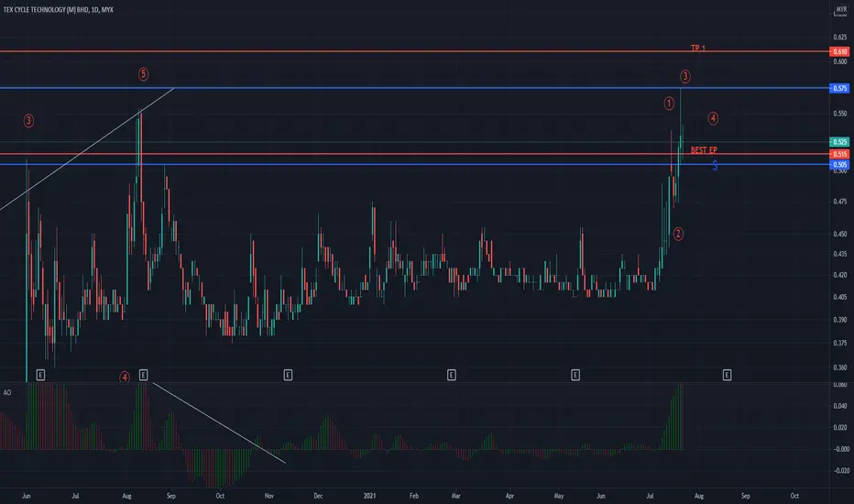Click the red 0.610 price tag
The width and height of the screenshot is (854, 504).
(x=839, y=51)
